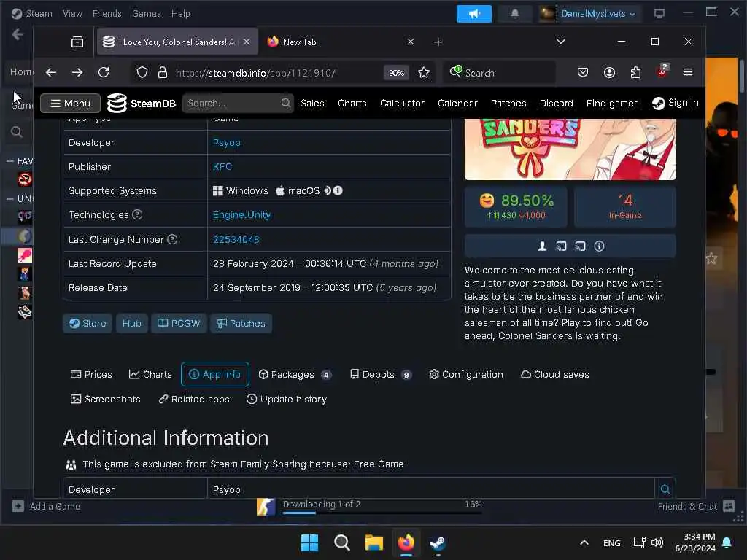Open the uBlock Origin extension icon
Image resolution: width=747 pixels, height=560 pixels.
(662, 71)
